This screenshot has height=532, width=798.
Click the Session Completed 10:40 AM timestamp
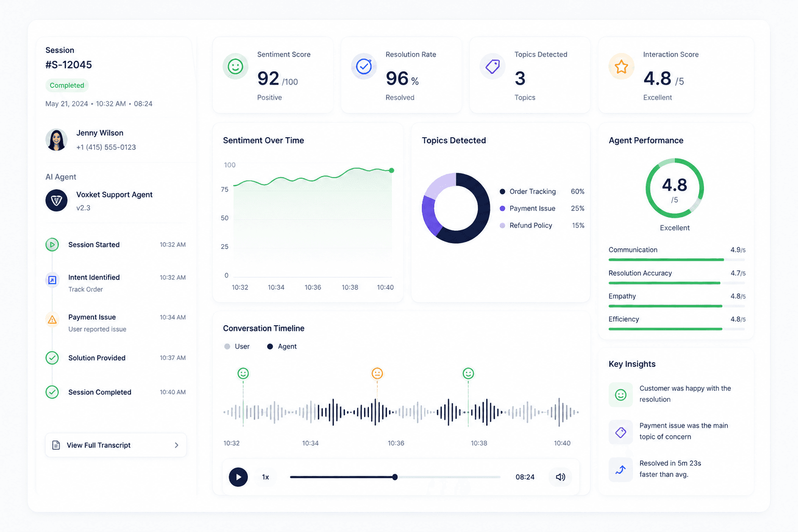click(172, 392)
